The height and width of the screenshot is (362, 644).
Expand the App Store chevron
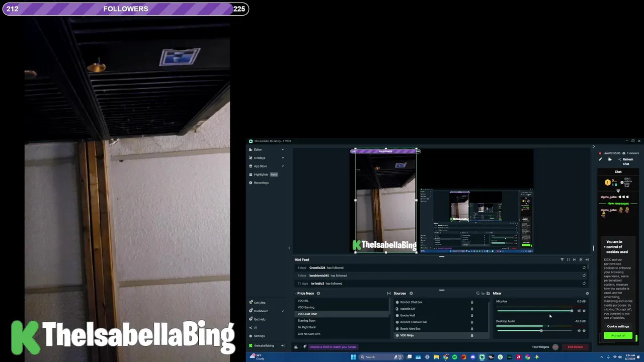tap(282, 166)
